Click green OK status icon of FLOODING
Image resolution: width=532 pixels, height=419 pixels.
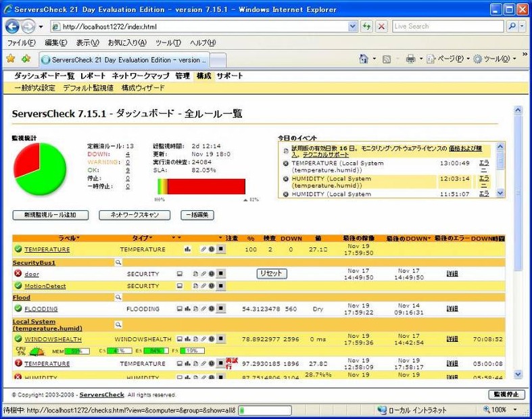coord(18,308)
